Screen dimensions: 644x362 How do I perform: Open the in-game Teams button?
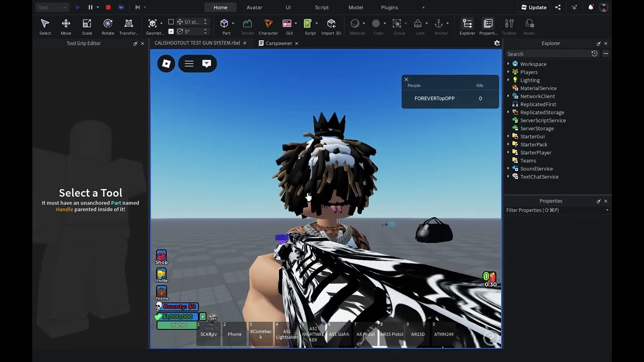coord(161,293)
